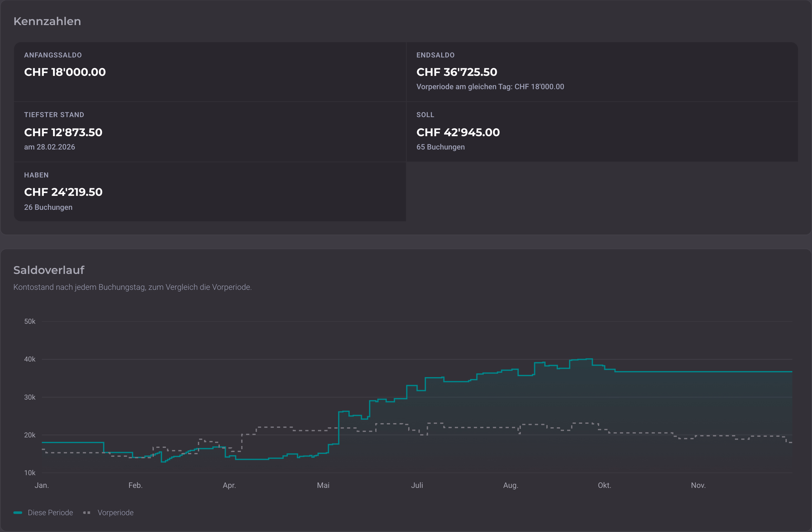Click the 'HABEN' label
Screen dimensions: 812x532
point(36,175)
